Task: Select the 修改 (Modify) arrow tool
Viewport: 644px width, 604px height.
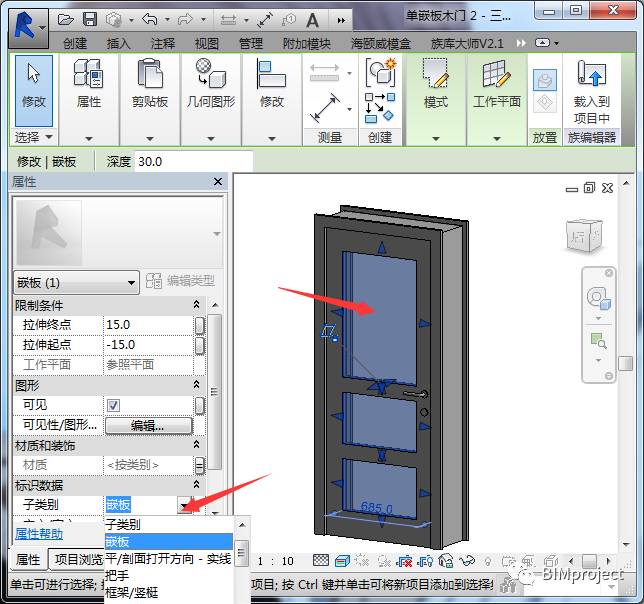Action: pyautogui.click(x=34, y=91)
